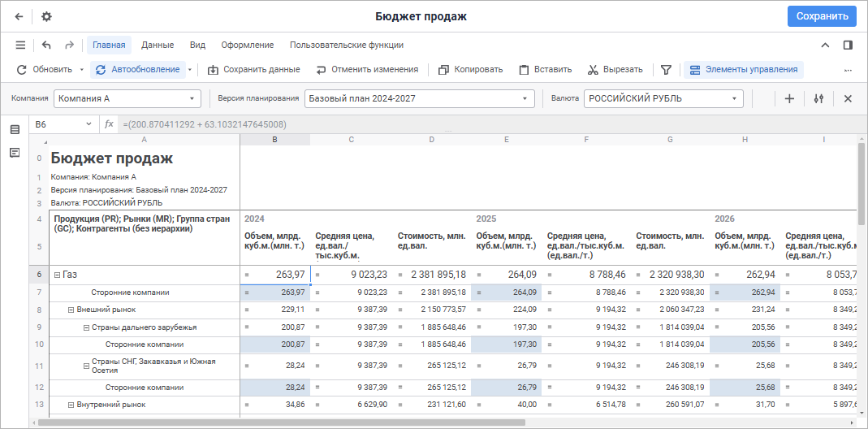This screenshot has height=429, width=868.
Task: Toggle Элементы управления panel
Action: pos(743,70)
